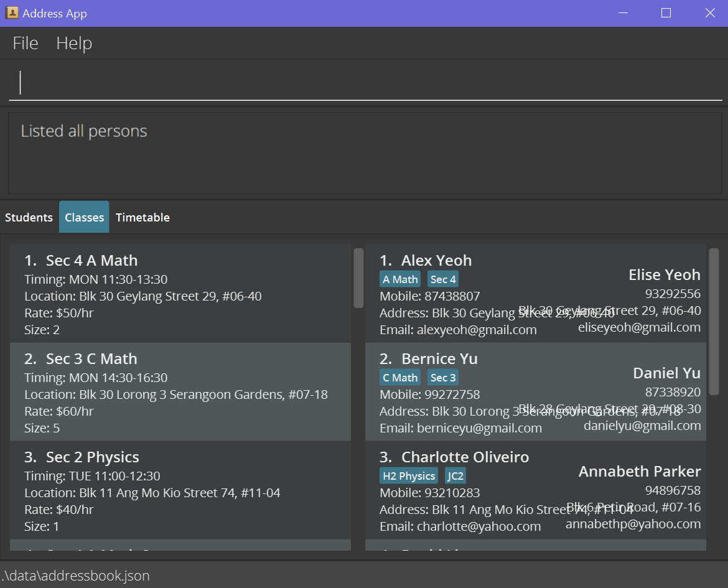Click the C Math tag
728x588 pixels.
400,378
